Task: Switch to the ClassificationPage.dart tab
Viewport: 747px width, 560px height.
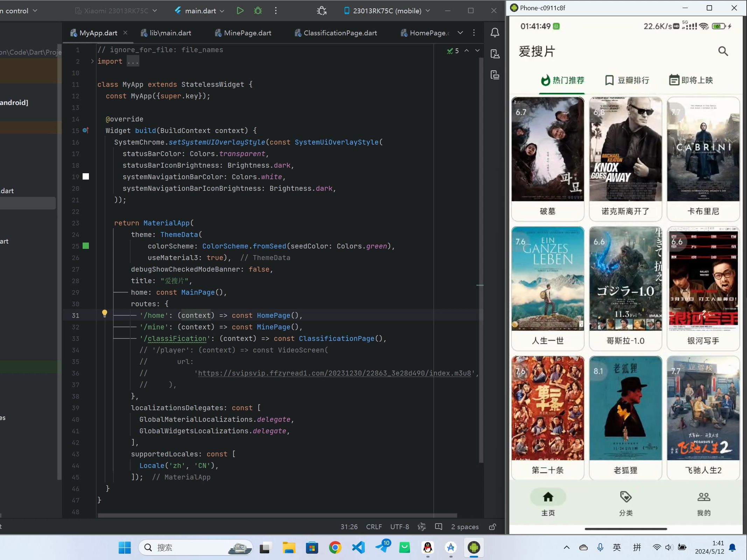Action: pos(336,33)
